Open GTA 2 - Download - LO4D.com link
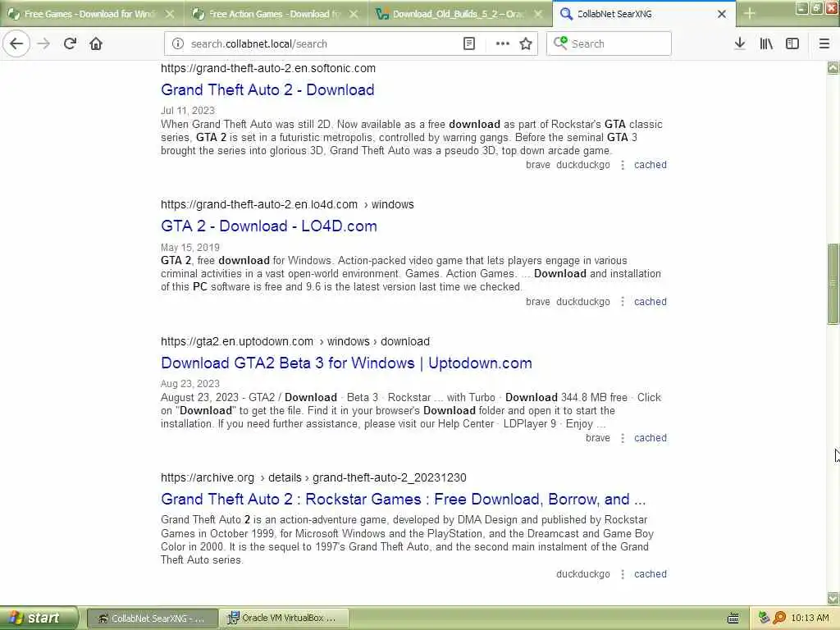This screenshot has width=840, height=630. point(269,226)
